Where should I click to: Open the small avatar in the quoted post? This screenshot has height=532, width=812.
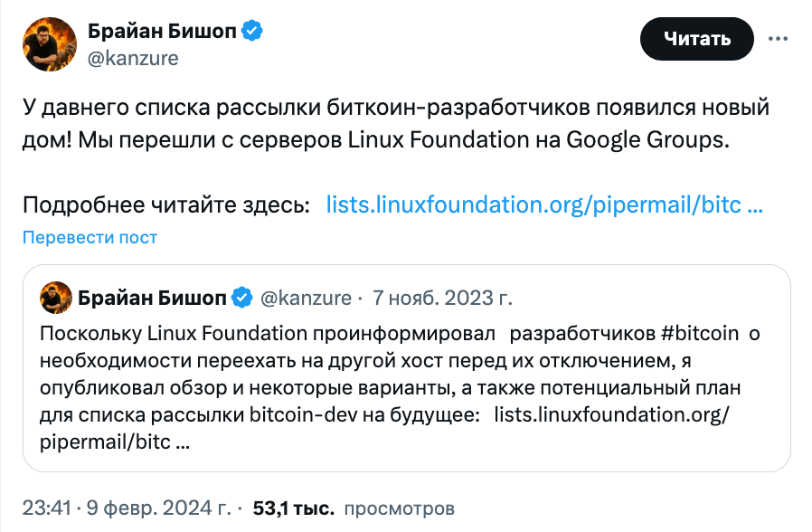pyautogui.click(x=56, y=298)
